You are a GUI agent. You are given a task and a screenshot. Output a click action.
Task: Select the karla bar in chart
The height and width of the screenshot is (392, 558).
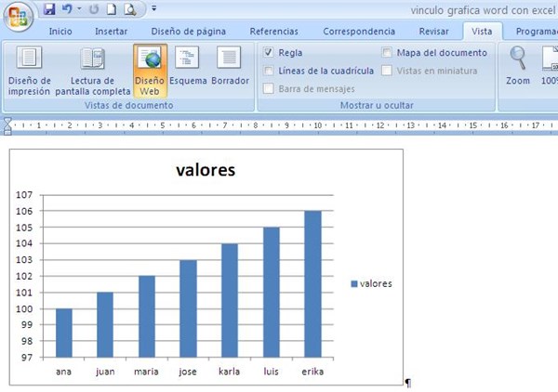(230, 301)
